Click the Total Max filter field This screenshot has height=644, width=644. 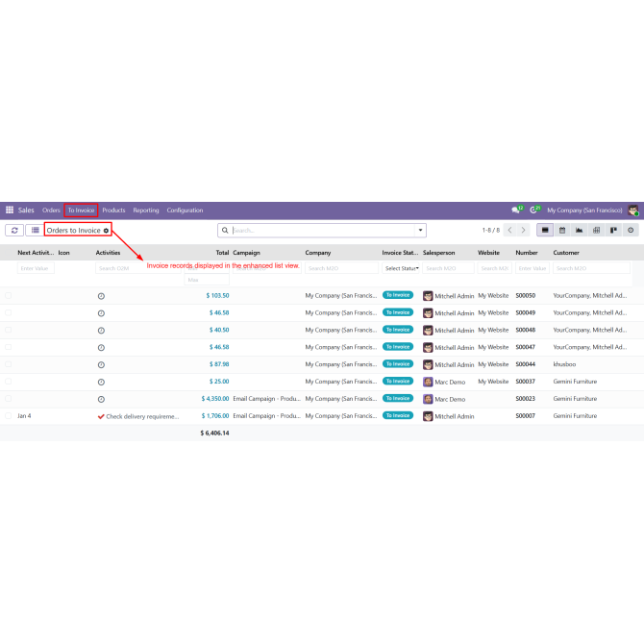point(207,280)
